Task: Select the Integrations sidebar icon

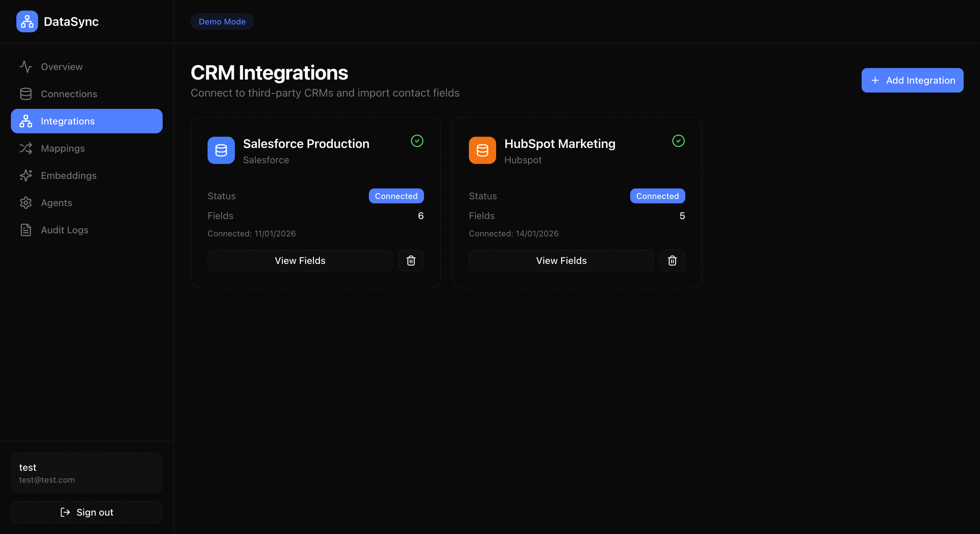Action: pyautogui.click(x=26, y=121)
